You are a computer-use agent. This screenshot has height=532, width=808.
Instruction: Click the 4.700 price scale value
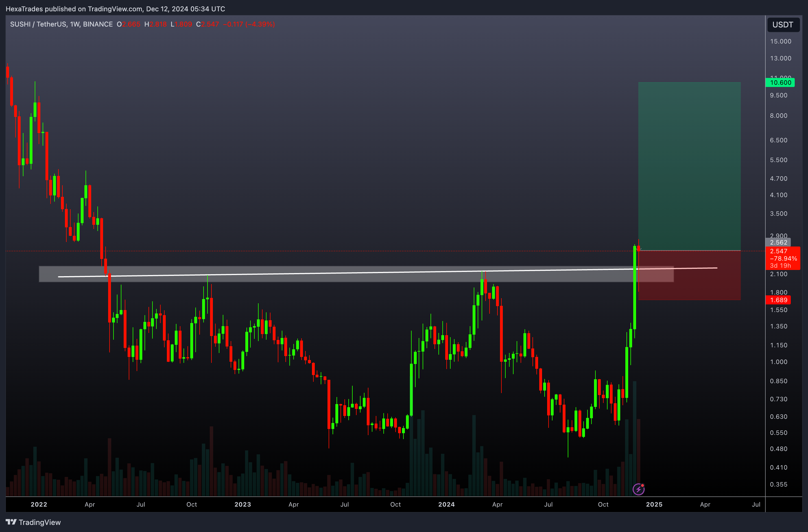[778, 178]
